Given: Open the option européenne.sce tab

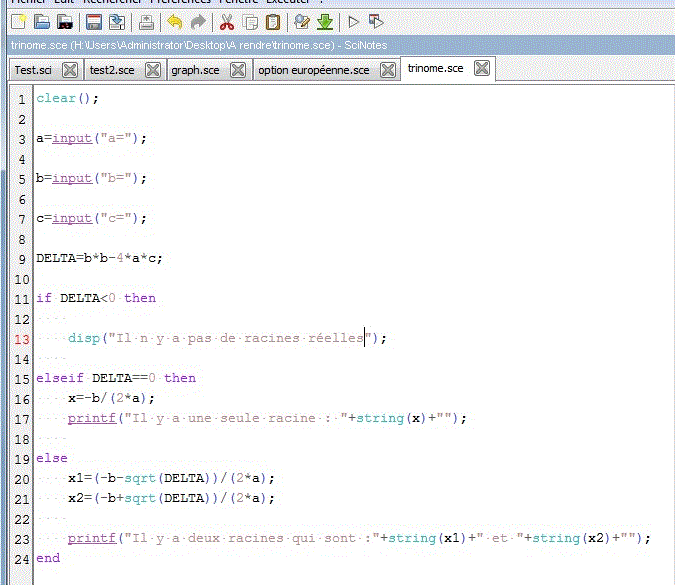Looking at the screenshot, I should (x=313, y=70).
